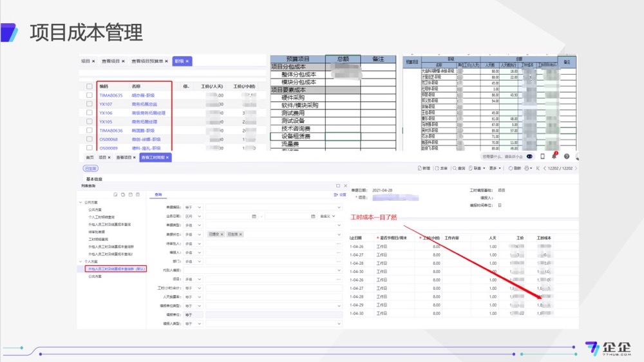The width and height of the screenshot is (644, 362).
Task: Click the mobile device icon in top bar
Action: coord(542,156)
